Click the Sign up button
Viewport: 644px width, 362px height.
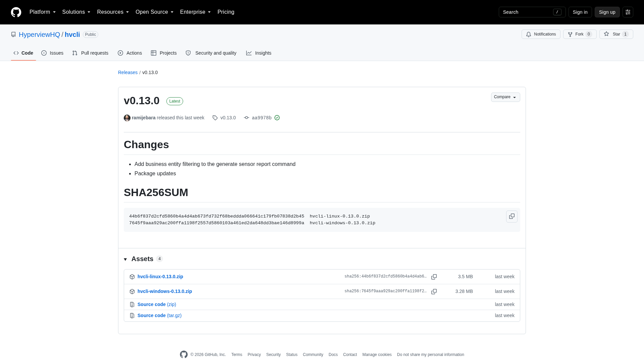pos(607,12)
